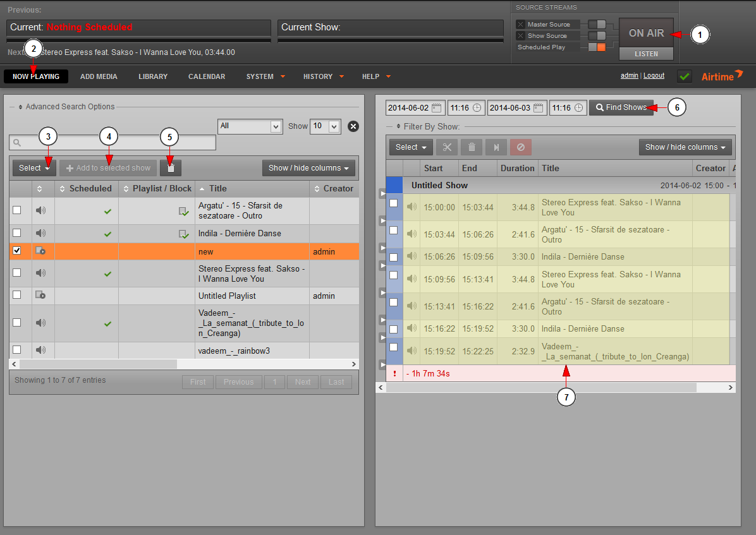Screen dimensions: 756x535
Task: Click the admin user link
Action: pos(629,75)
